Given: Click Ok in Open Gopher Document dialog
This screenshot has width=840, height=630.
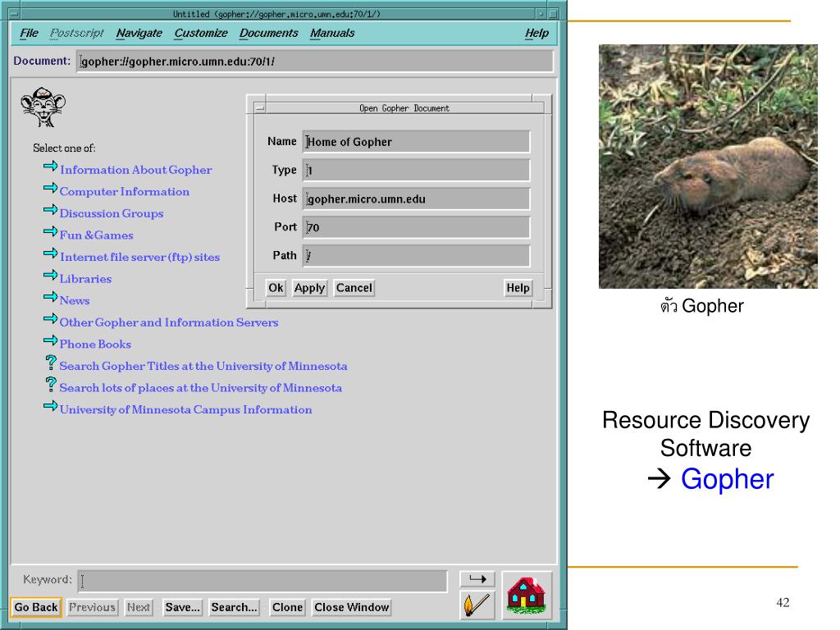Looking at the screenshot, I should point(276,288).
